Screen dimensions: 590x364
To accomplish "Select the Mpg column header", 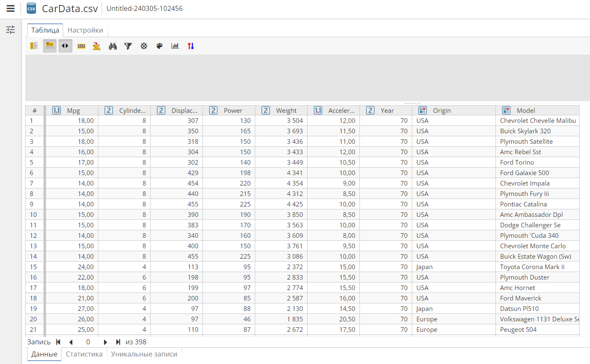I will coord(72,110).
